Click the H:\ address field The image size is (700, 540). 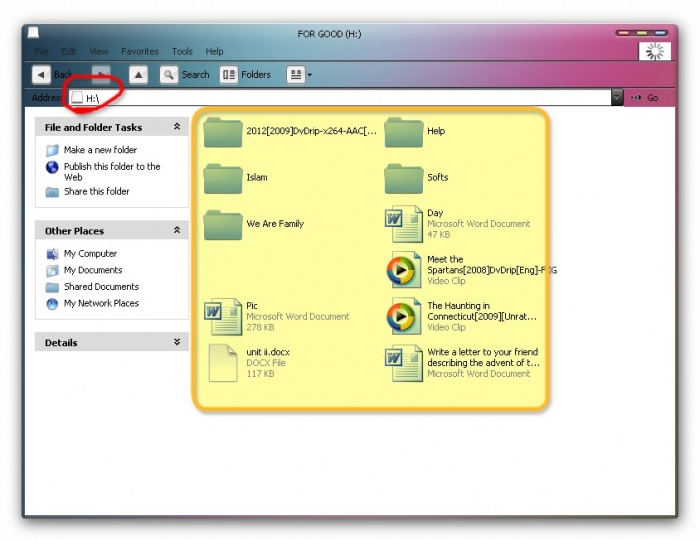[x=340, y=98]
